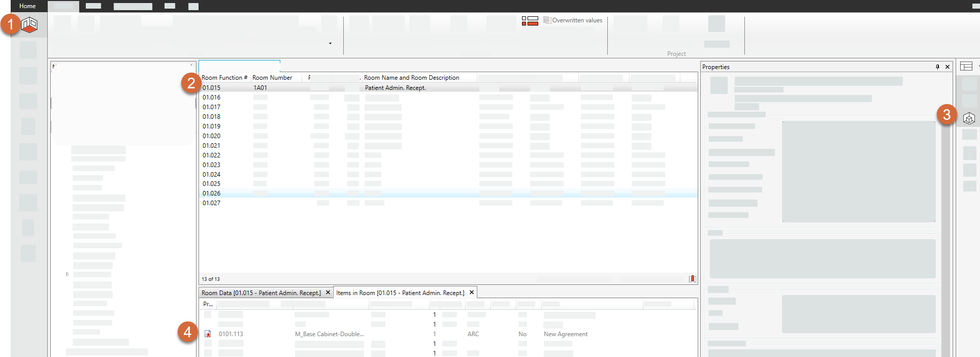
Task: Select room row 01.020
Action: pos(212,136)
